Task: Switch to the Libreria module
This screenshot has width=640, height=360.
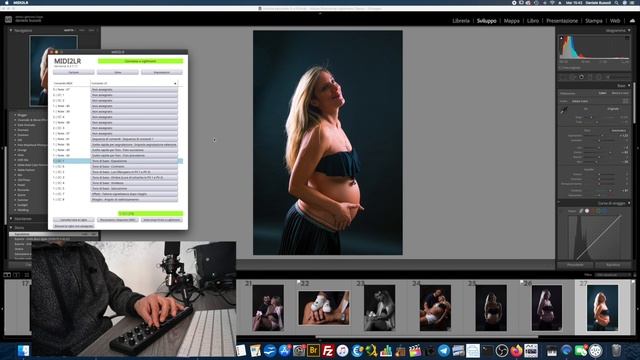Action: pyautogui.click(x=461, y=21)
